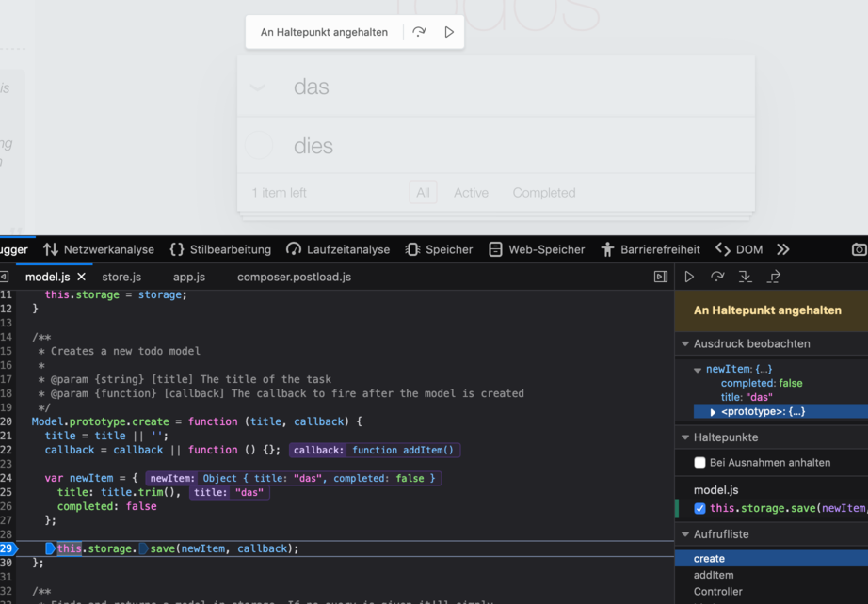Click step-over icon in page pause overlay
Viewport: 868px width, 604px height.
pyautogui.click(x=419, y=32)
